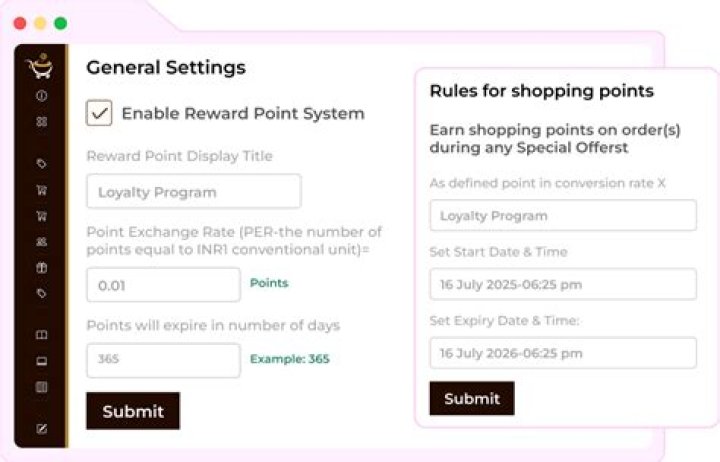Open the open-book icon in sidebar
720x462 pixels.
[41, 334]
